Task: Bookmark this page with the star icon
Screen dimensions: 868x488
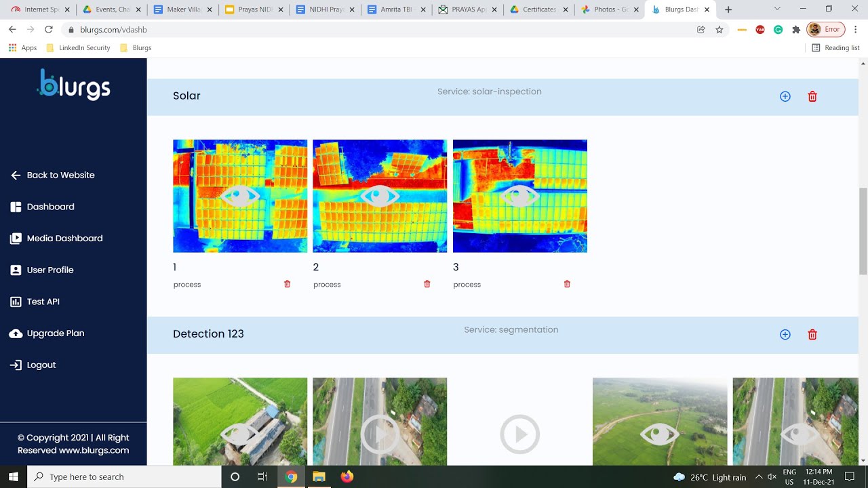Action: pyautogui.click(x=719, y=30)
